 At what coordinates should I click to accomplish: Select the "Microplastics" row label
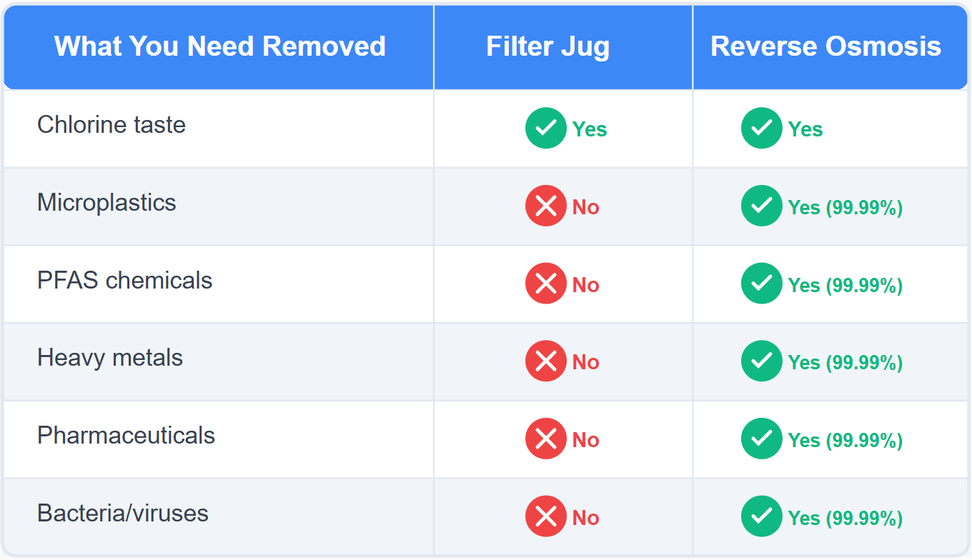click(106, 203)
